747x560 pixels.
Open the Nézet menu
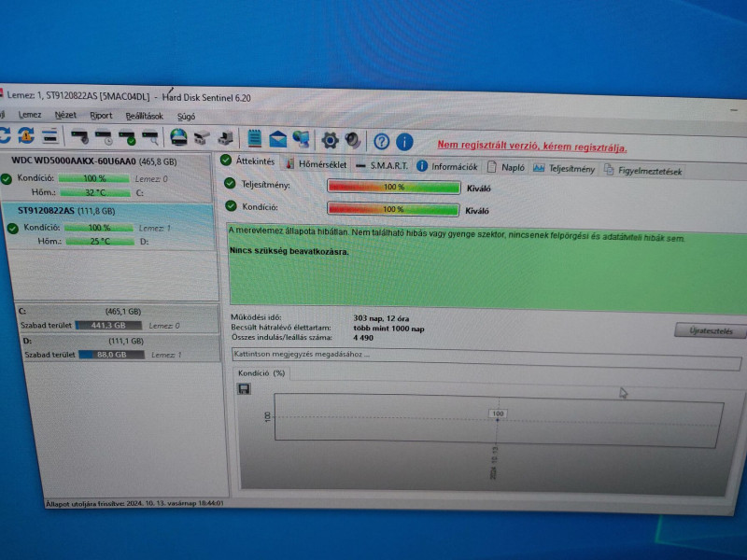[x=65, y=115]
